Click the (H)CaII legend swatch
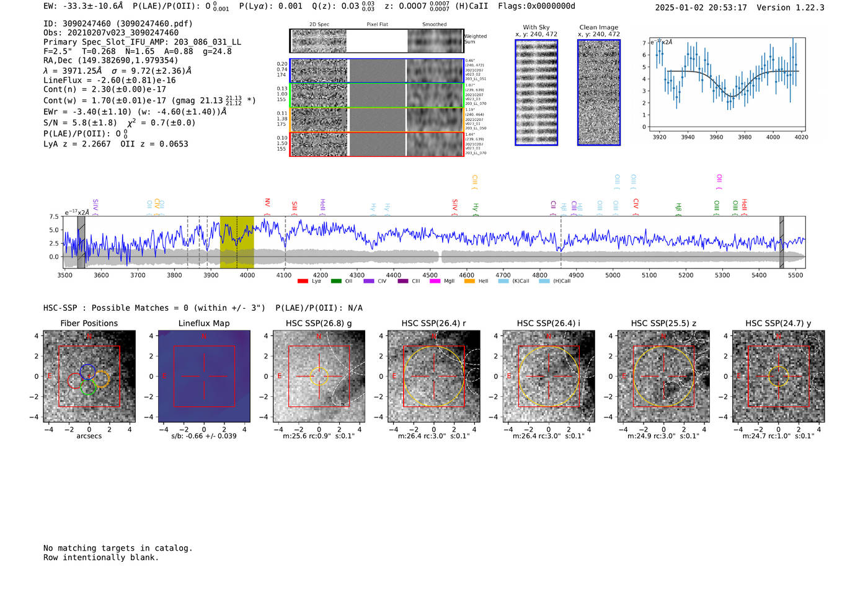868x591 pixels. click(x=544, y=281)
